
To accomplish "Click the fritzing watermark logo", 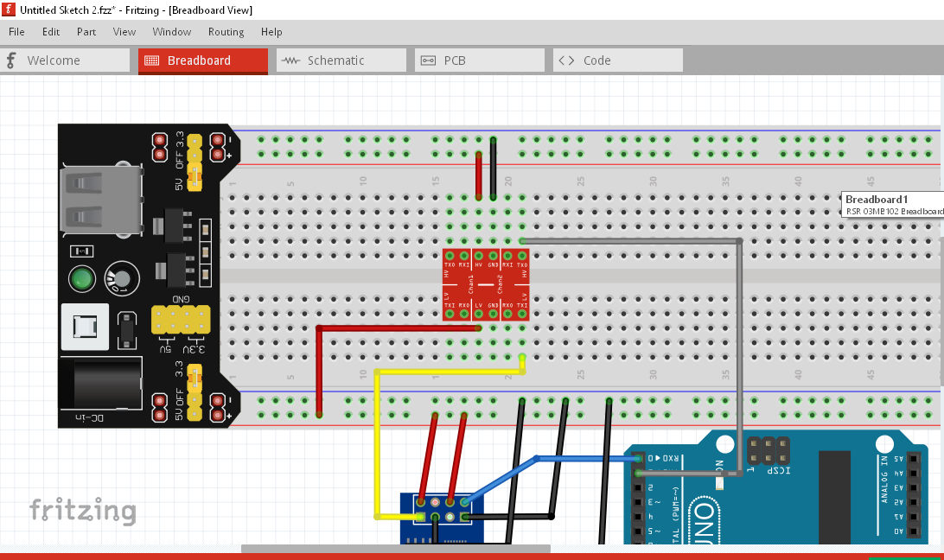I will (x=84, y=512).
